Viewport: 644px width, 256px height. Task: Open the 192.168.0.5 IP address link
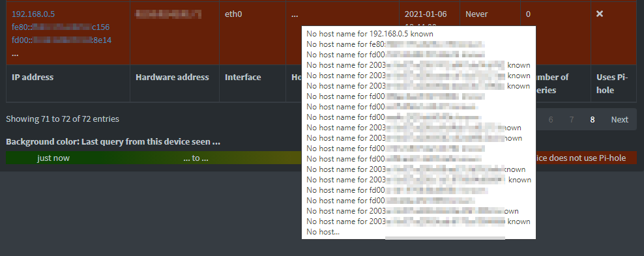coord(33,14)
